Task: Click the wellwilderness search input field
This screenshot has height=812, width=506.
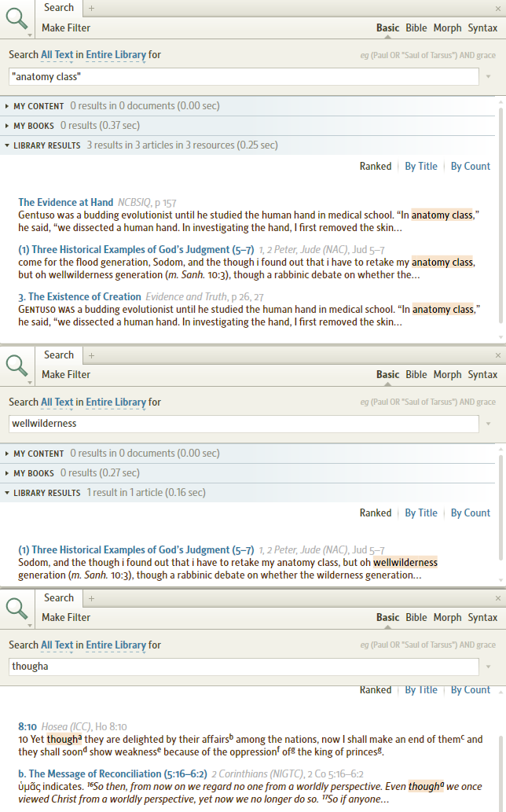Action: (x=244, y=424)
